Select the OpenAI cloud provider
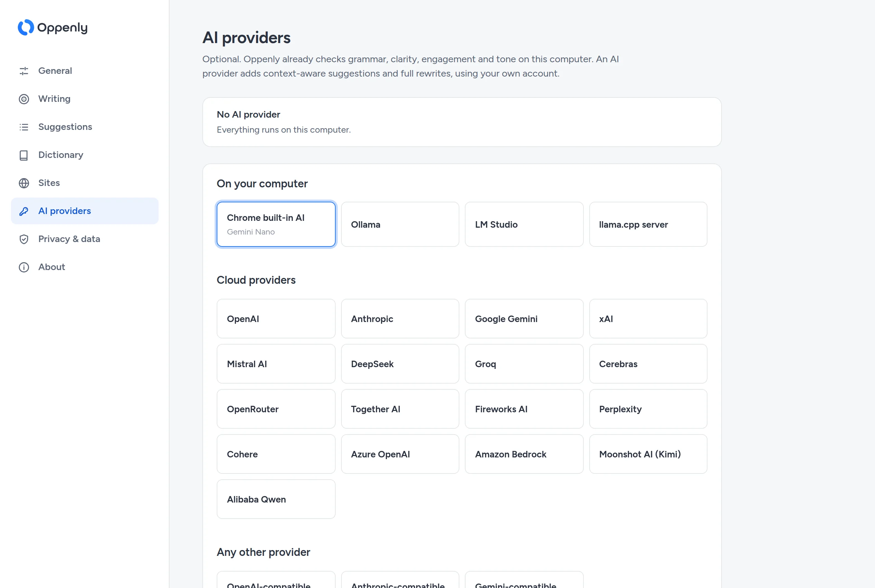Viewport: 875px width, 588px height. coord(276,319)
